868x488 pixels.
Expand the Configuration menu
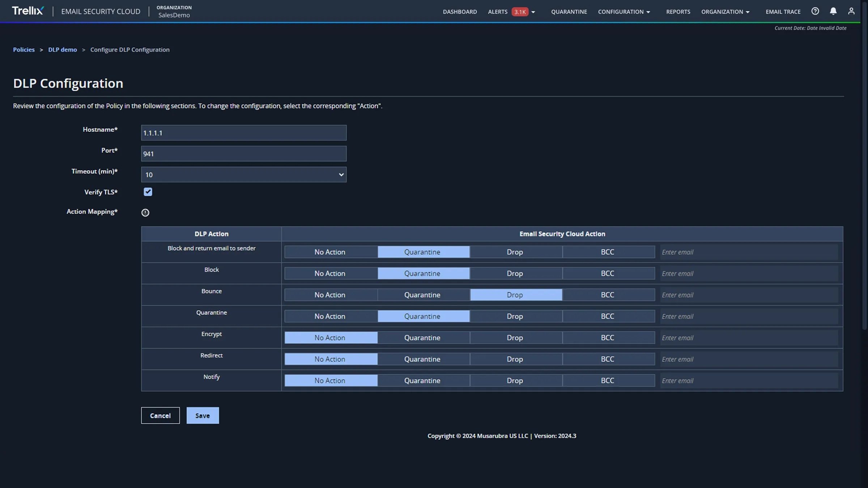pos(624,12)
